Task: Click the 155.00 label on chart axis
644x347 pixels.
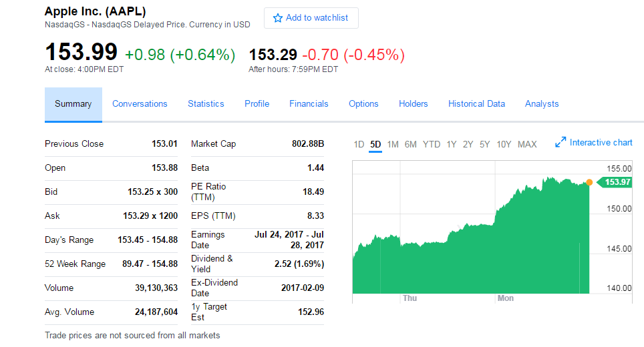Action: 619,169
